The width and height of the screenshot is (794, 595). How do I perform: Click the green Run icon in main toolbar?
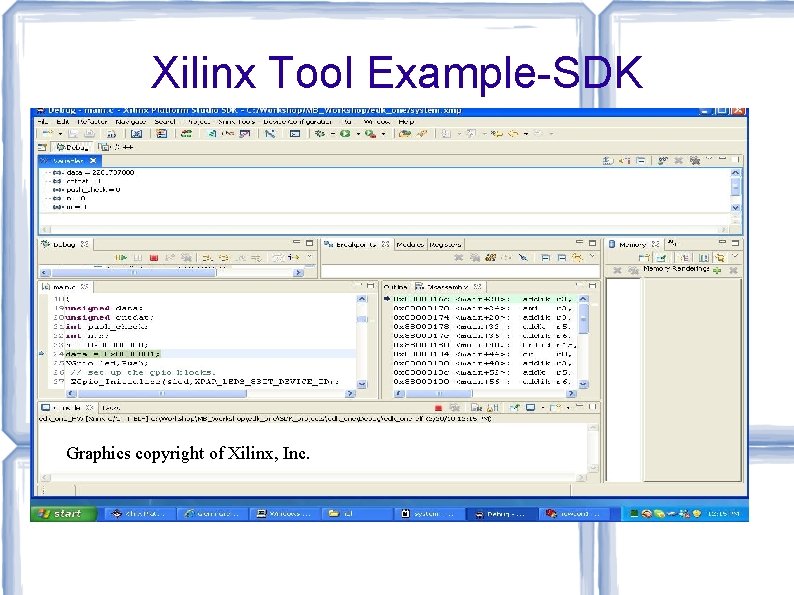point(345,134)
